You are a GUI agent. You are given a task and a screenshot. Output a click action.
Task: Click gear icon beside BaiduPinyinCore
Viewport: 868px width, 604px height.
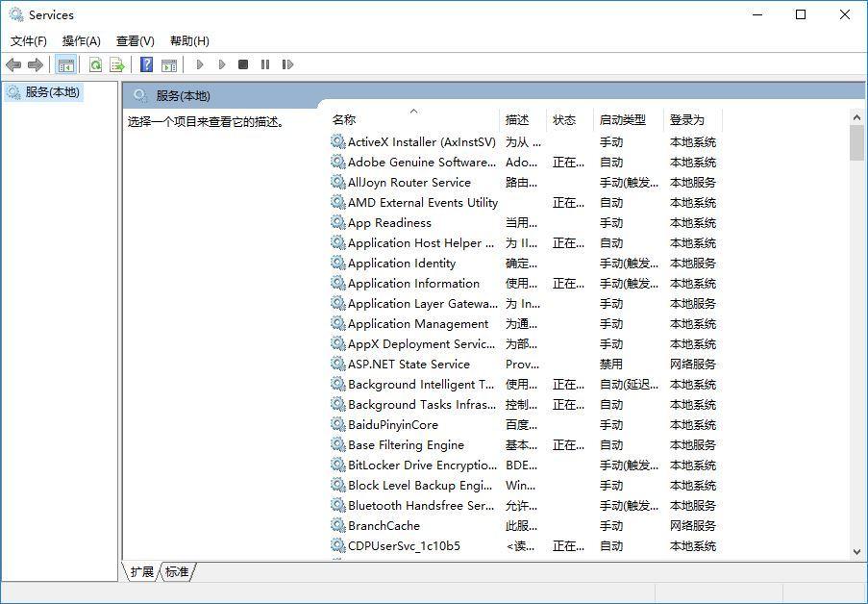click(x=338, y=424)
